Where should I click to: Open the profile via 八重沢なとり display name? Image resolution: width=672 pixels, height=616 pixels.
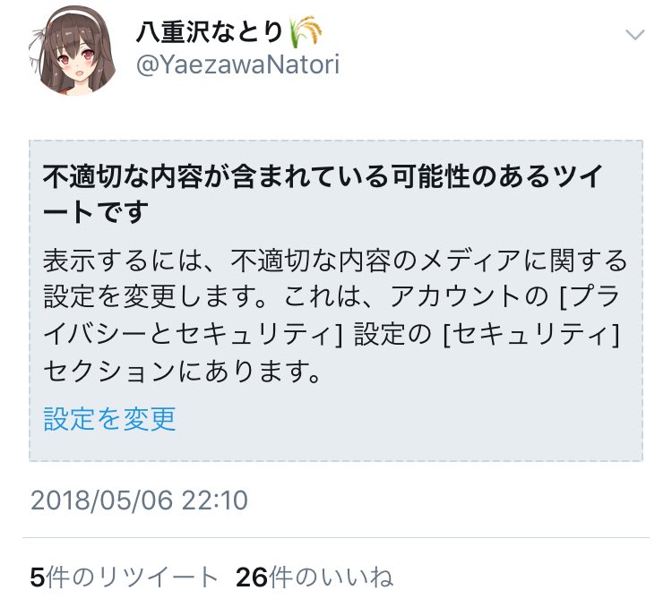click(x=209, y=32)
